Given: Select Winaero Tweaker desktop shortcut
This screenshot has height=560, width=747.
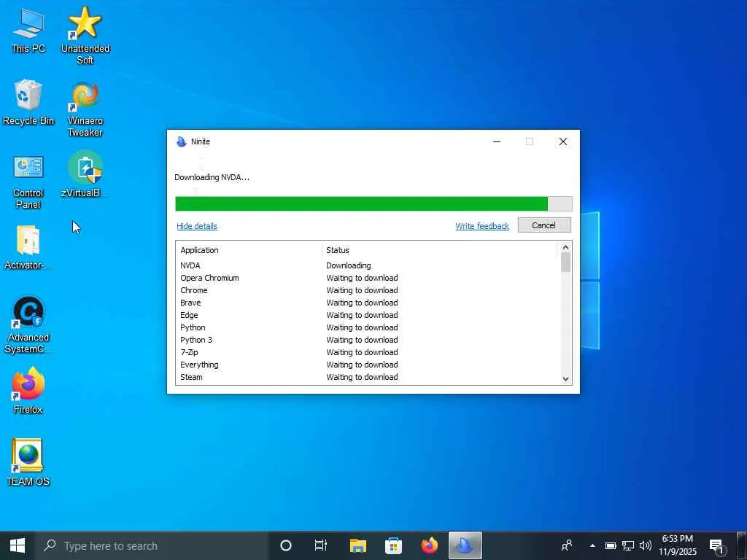Looking at the screenshot, I should click(85, 109).
